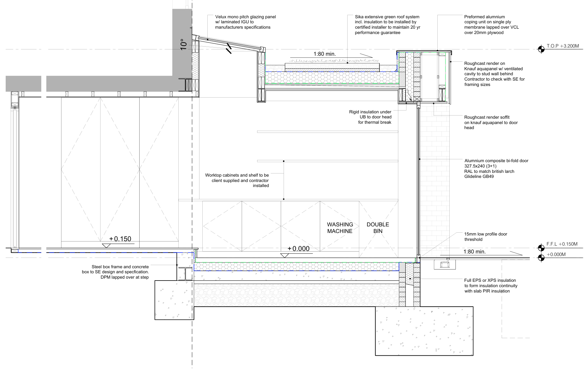
Task: Select the DOUBLE BIN label
Action: pos(378,228)
